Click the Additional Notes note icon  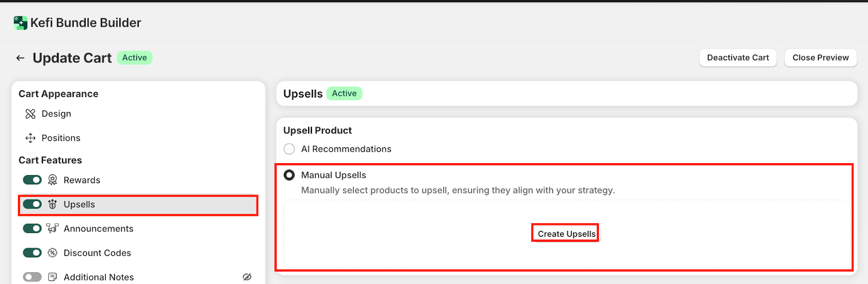pyautogui.click(x=53, y=277)
